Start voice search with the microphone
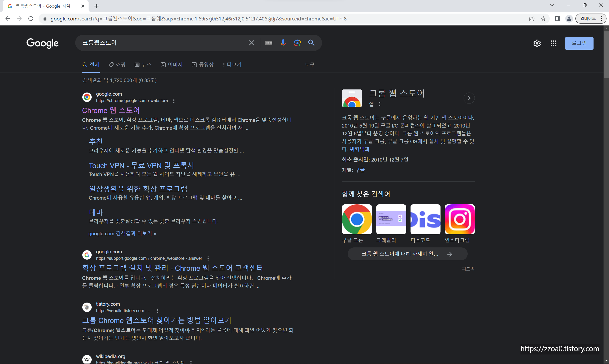Image resolution: width=609 pixels, height=364 pixels. point(283,43)
